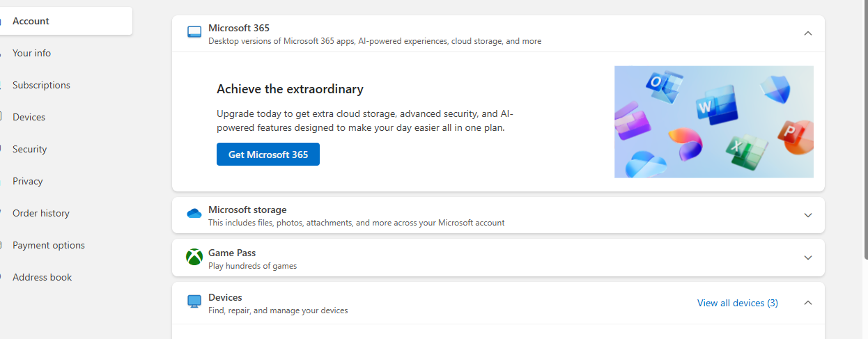Click the Microsoft 365 apps promo image
Image resolution: width=868 pixels, height=339 pixels.
714,122
